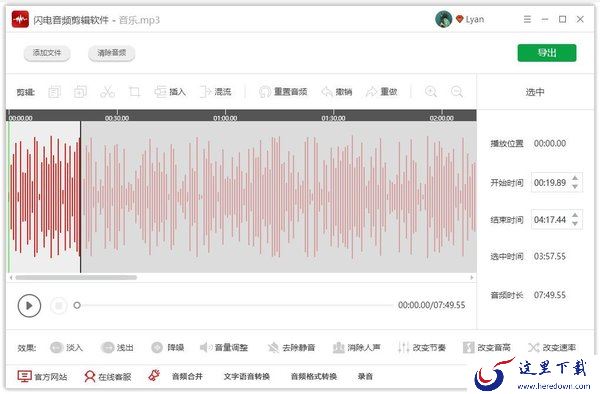Screen dimensions: 600x394
Task: Click the red plug icon before 音频合并
Action: pyautogui.click(x=154, y=376)
